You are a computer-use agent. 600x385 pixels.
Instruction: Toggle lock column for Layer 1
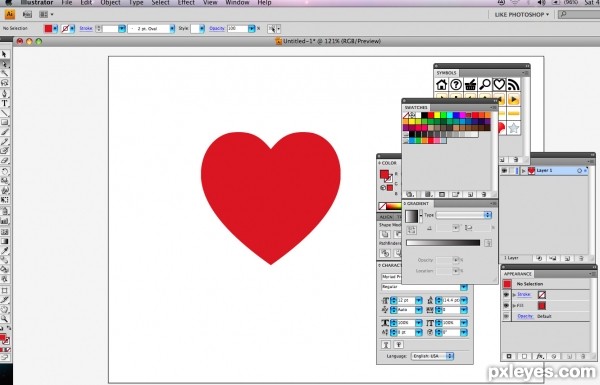pyautogui.click(x=513, y=171)
